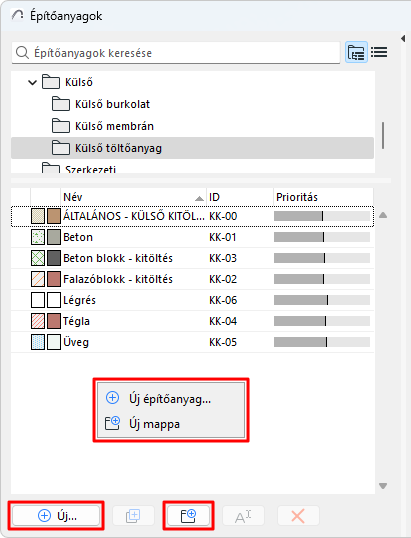Click the Üveg pale surface swatch
The width and height of the screenshot is (411, 538).
[54, 342]
